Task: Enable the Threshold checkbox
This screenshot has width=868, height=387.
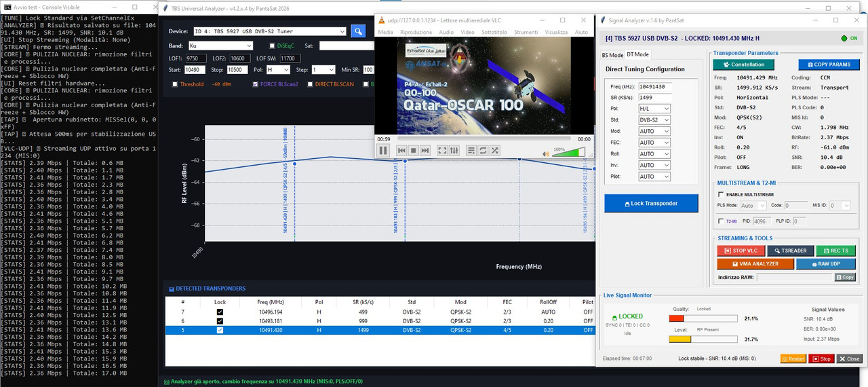Action: click(x=175, y=84)
